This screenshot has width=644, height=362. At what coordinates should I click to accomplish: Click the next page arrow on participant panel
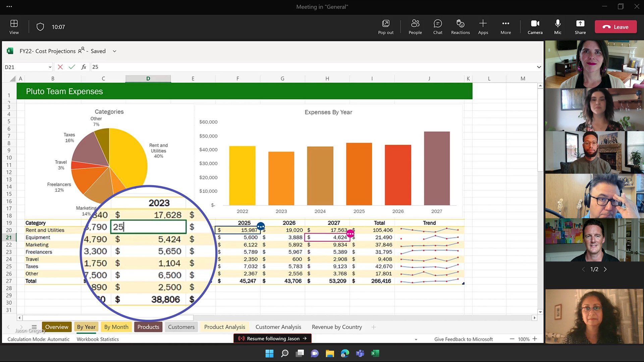point(605,269)
